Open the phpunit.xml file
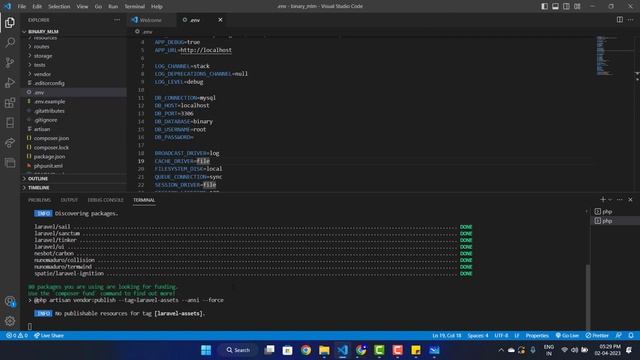 48,166
